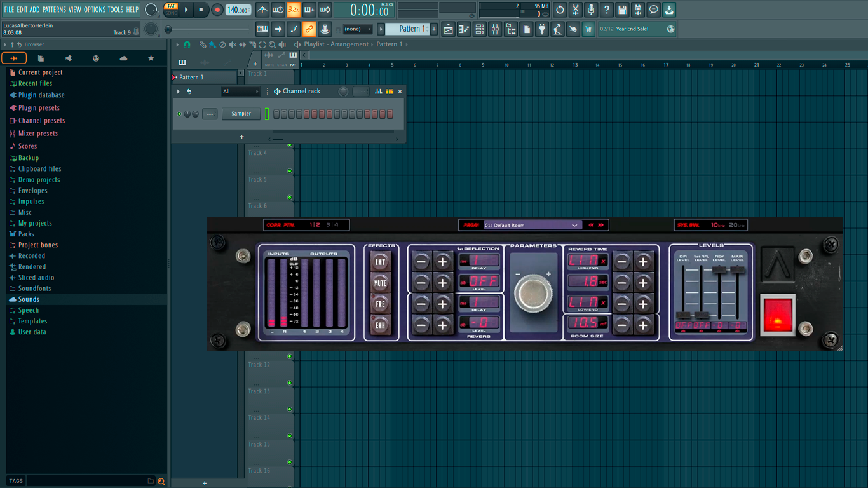The image size is (868, 488).
Task: Toggle the channel rack graph editor icon
Action: pos(379,91)
